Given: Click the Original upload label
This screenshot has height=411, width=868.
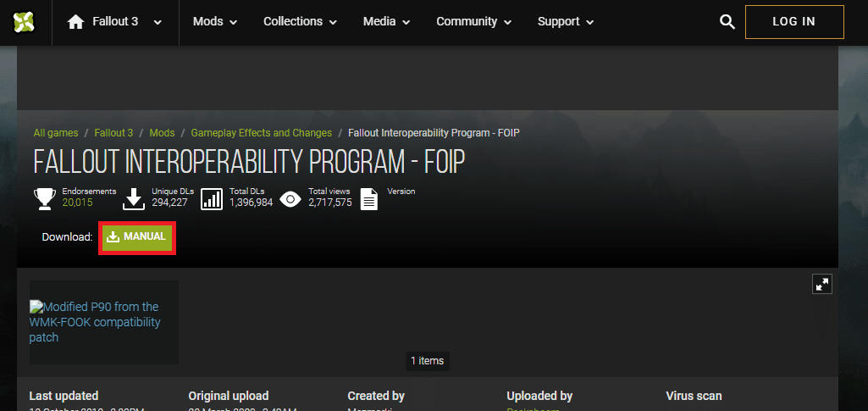Looking at the screenshot, I should click(229, 396).
